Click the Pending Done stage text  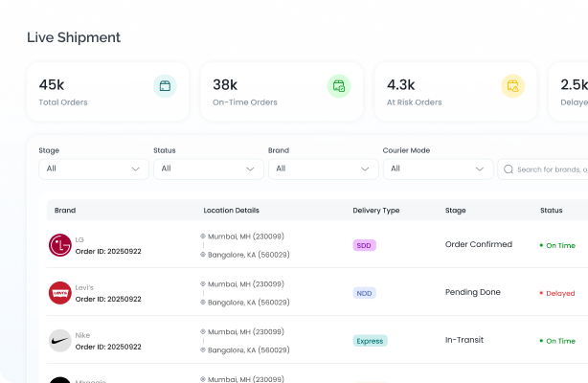tap(472, 292)
